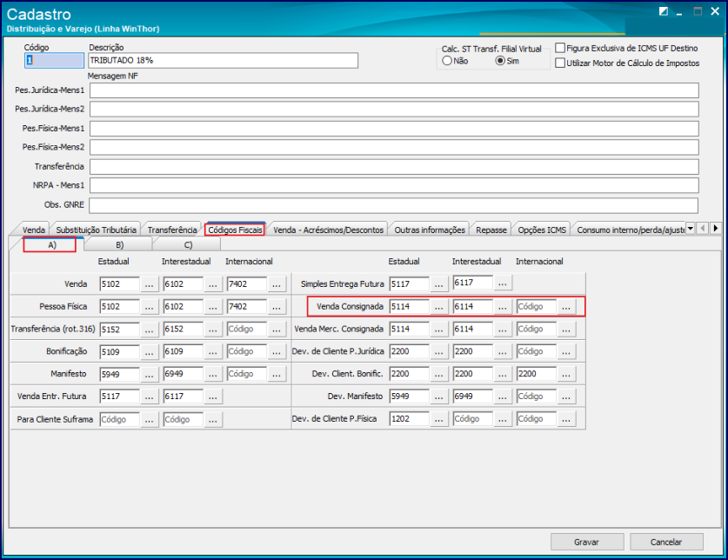This screenshot has width=728, height=560.
Task: Open lookup for Para Cliente Suframa Estadual
Action: 149,419
